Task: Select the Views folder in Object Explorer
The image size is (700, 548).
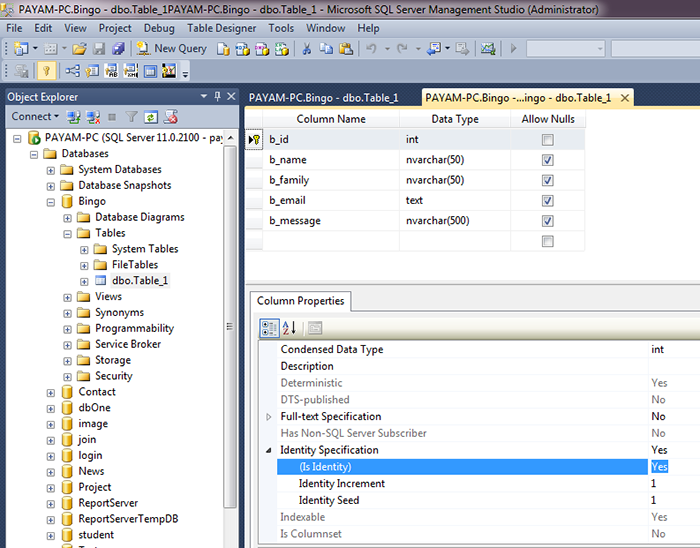Action: 108,297
